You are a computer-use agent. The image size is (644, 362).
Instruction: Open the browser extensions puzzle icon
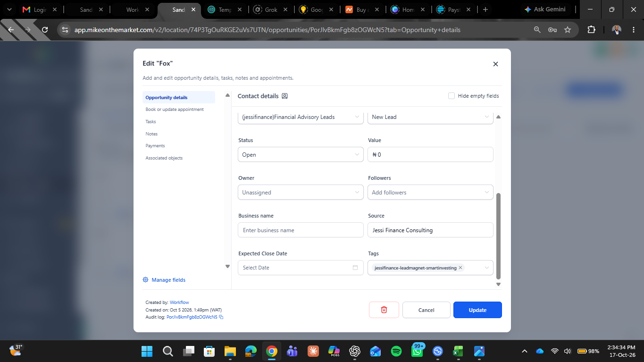click(x=591, y=30)
